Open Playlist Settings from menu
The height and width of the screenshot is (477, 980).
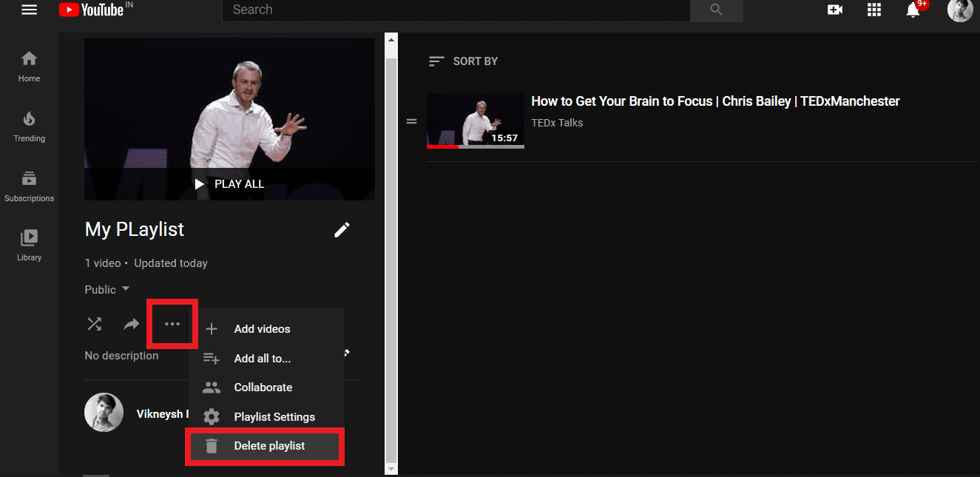coord(274,417)
